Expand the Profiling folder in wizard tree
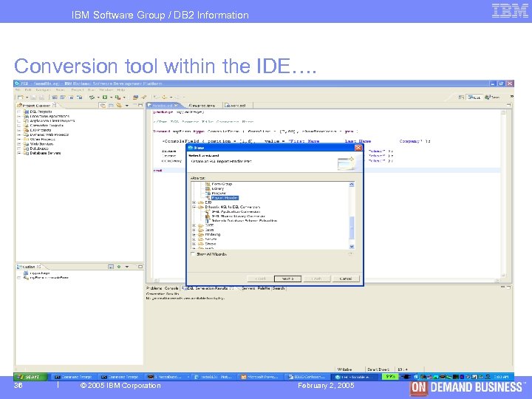The image size is (532, 399). [194, 234]
